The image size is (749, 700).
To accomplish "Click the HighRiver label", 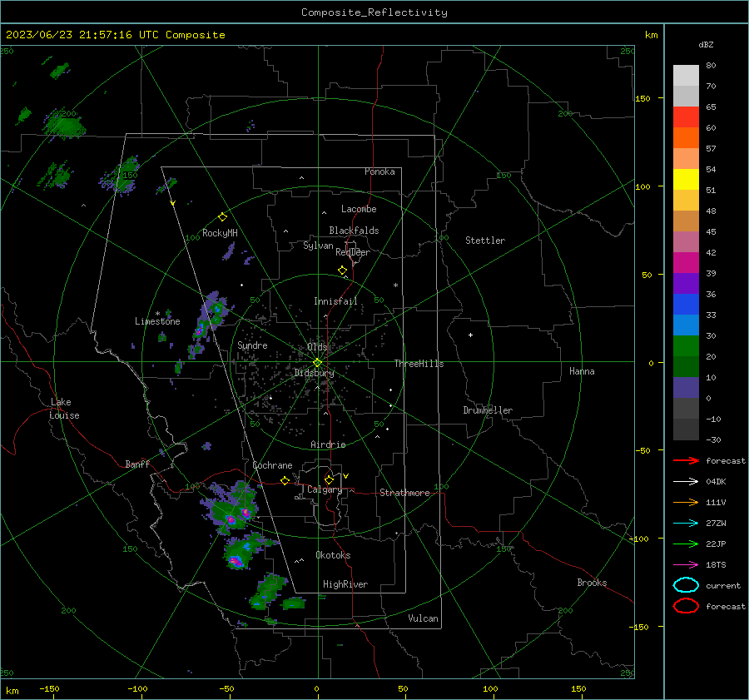I will 345,584.
